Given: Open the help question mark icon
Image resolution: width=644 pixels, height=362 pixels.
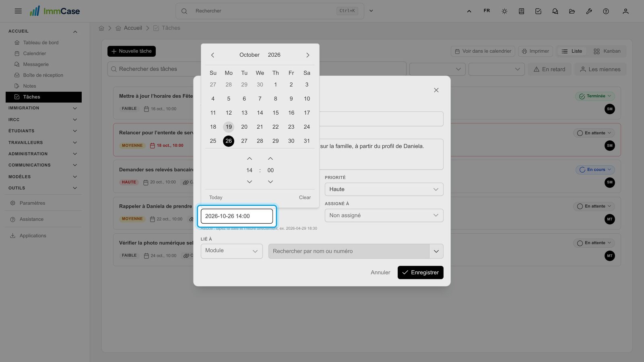Looking at the screenshot, I should [606, 11].
